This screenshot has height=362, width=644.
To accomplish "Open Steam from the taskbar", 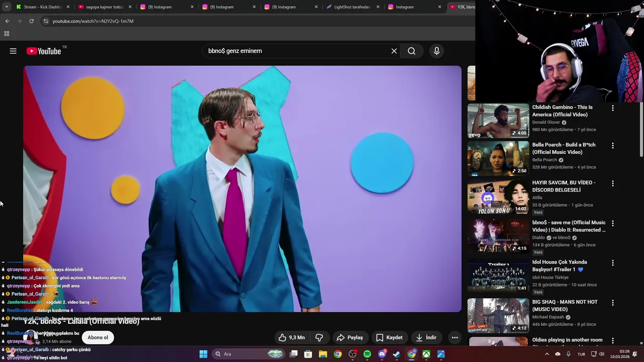I will click(x=396, y=354).
